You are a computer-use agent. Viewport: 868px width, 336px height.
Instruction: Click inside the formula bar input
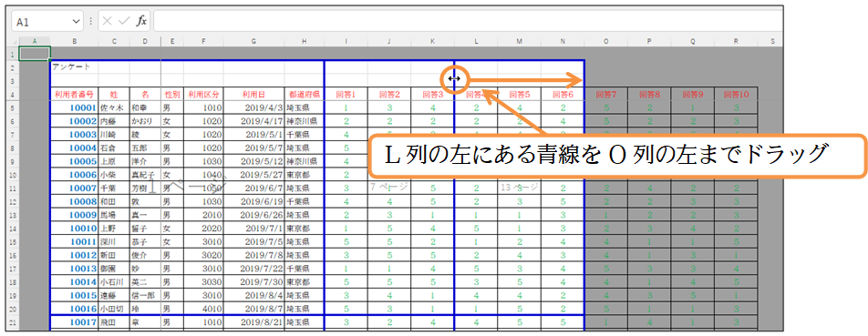coord(468,21)
